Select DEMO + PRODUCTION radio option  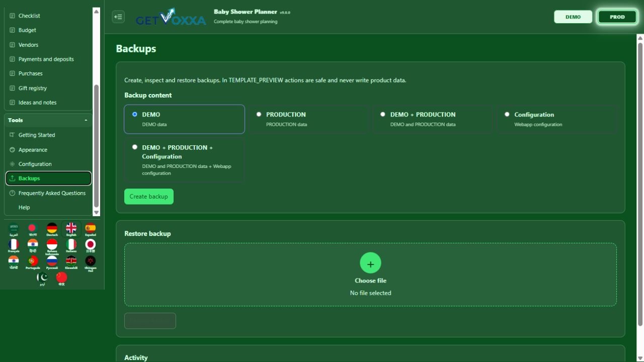(x=383, y=114)
